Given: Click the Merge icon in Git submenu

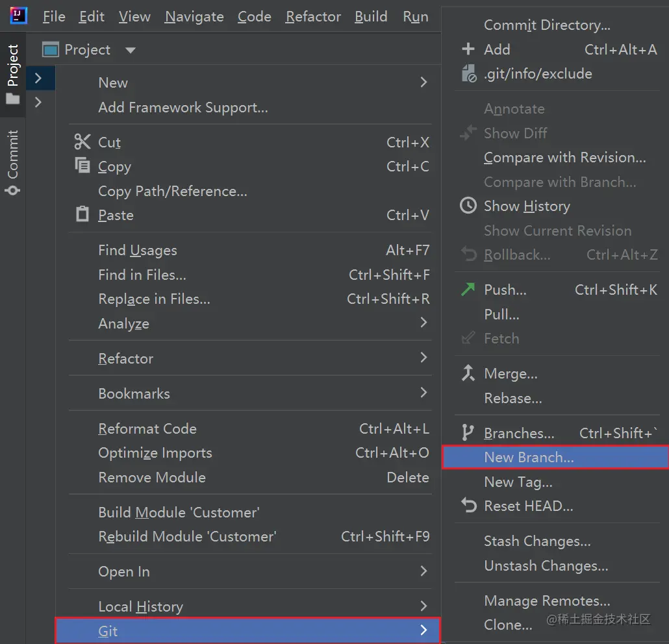Looking at the screenshot, I should pos(468,373).
